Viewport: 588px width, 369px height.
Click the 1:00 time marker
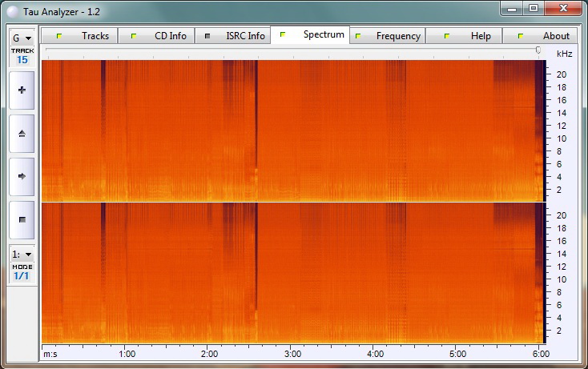point(127,354)
